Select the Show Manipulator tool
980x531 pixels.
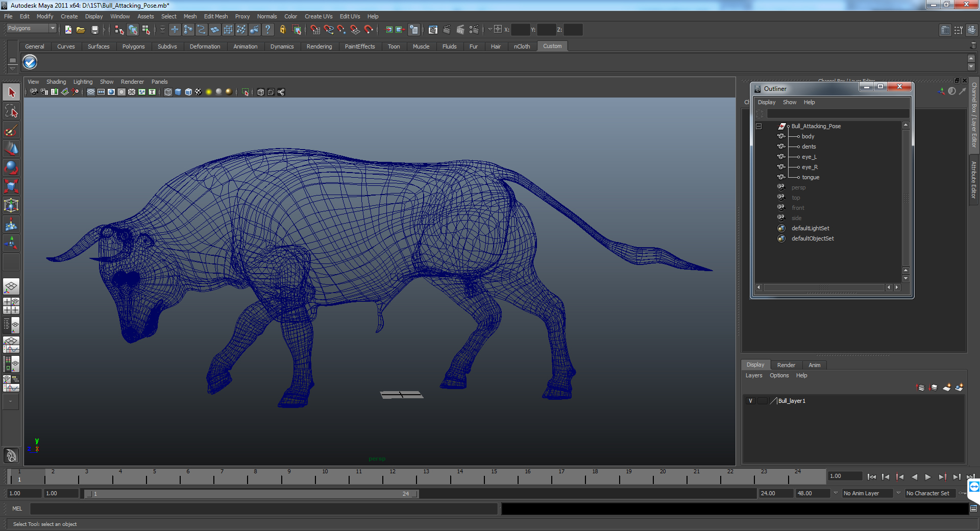click(x=11, y=244)
